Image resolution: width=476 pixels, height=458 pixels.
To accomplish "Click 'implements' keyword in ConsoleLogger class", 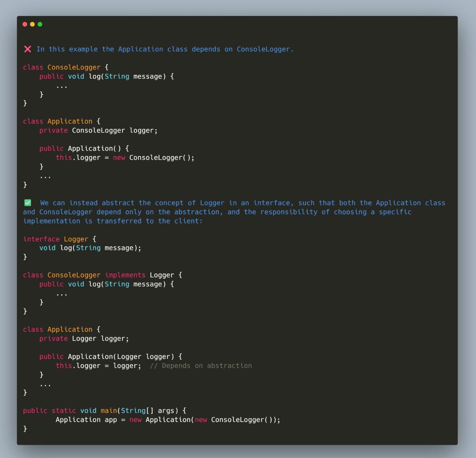I will click(125, 275).
